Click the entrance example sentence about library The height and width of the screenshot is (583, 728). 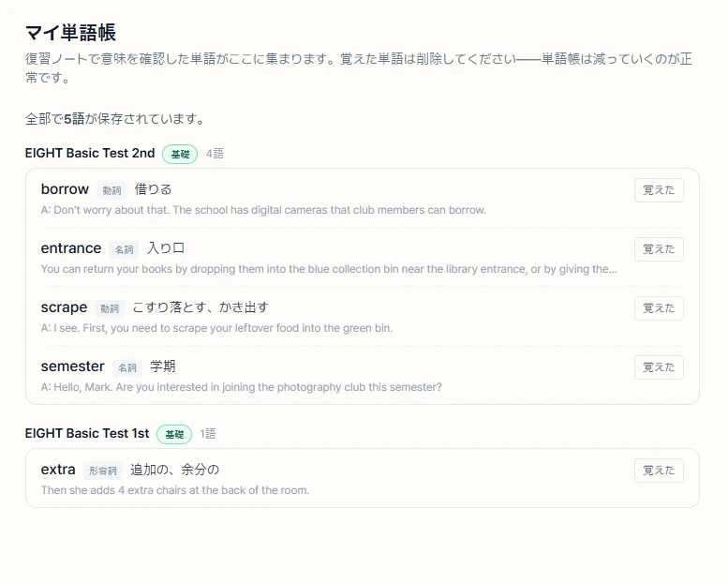pos(329,269)
